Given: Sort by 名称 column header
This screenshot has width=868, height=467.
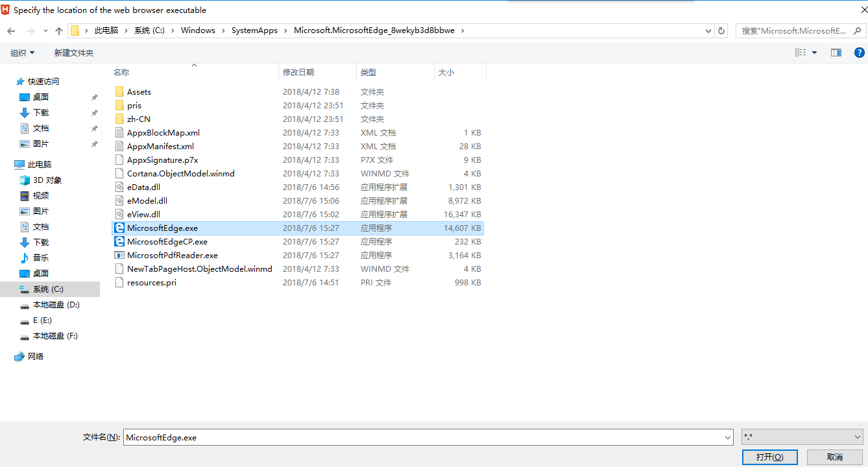Looking at the screenshot, I should pos(121,73).
